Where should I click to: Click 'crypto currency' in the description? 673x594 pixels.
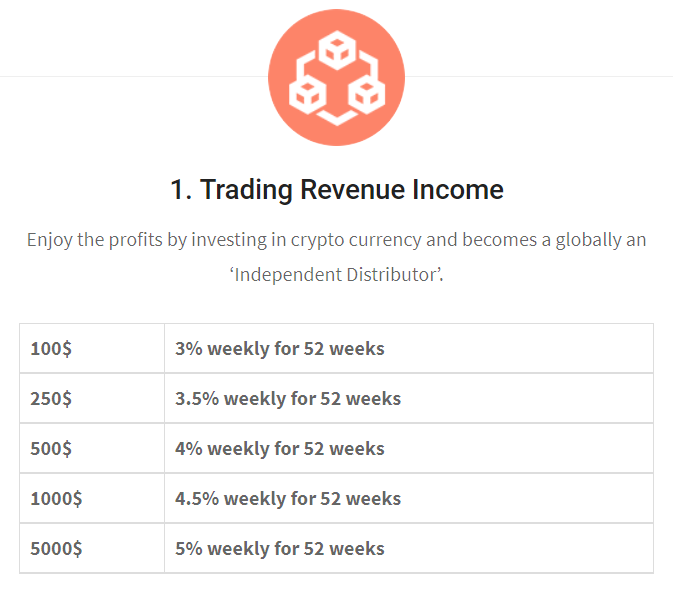(356, 240)
